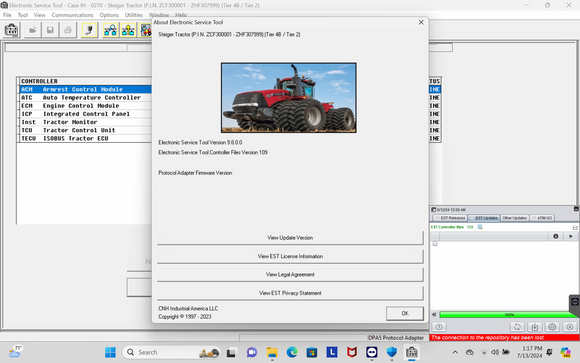Collapse the update panel with double-chevron
The height and width of the screenshot is (363, 580).
(x=434, y=315)
